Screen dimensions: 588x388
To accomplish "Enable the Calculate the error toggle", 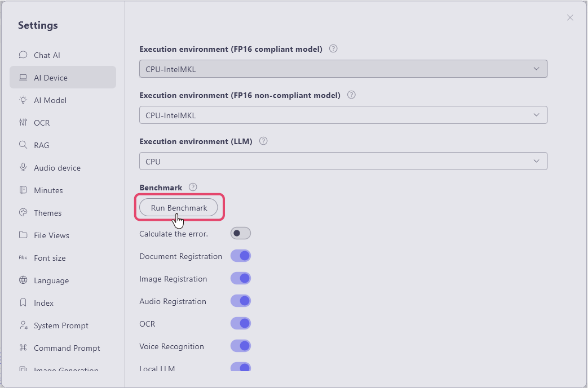I will tap(241, 233).
